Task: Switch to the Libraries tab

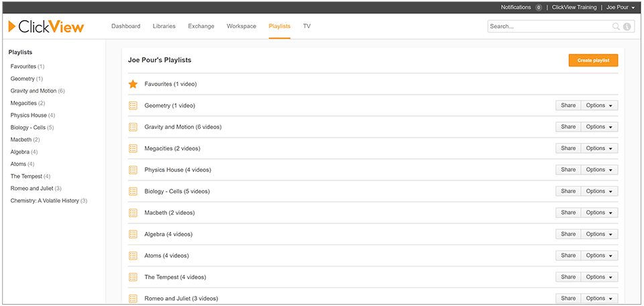Action: click(164, 26)
